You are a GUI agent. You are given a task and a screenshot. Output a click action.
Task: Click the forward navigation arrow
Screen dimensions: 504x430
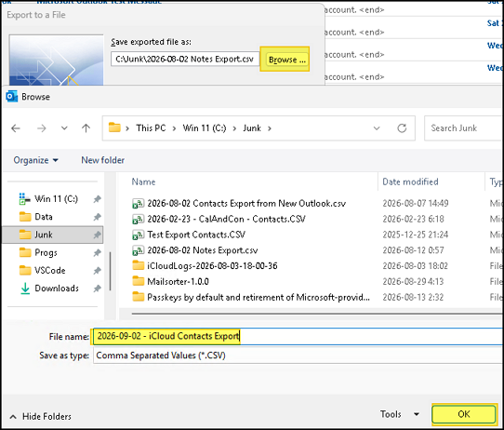(42, 128)
